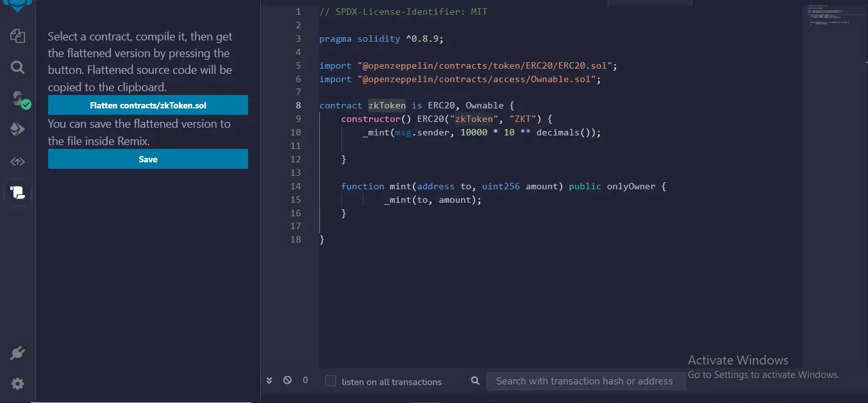The height and width of the screenshot is (403, 868).
Task: Click the ERC20.sol import path string
Action: 485,65
